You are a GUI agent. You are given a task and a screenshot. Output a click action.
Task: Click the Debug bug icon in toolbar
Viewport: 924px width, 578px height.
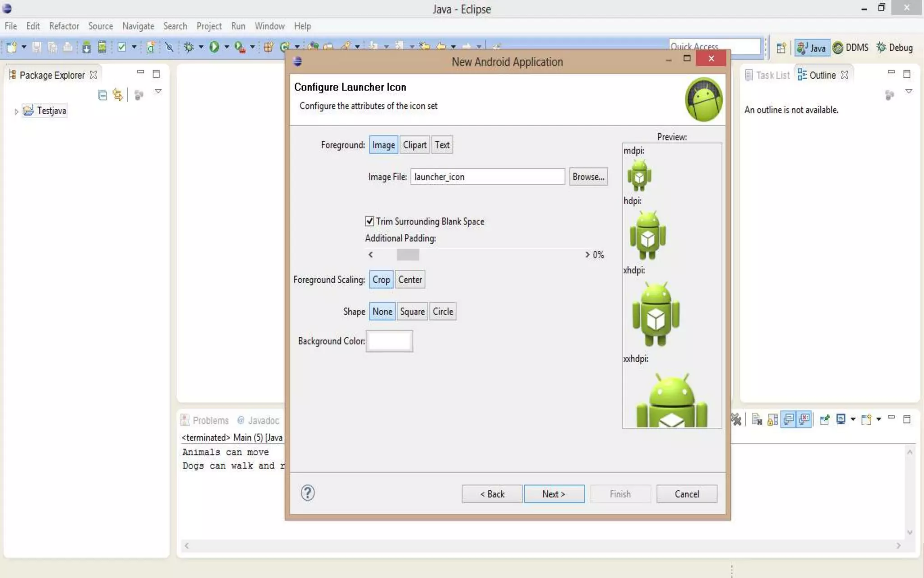(189, 47)
